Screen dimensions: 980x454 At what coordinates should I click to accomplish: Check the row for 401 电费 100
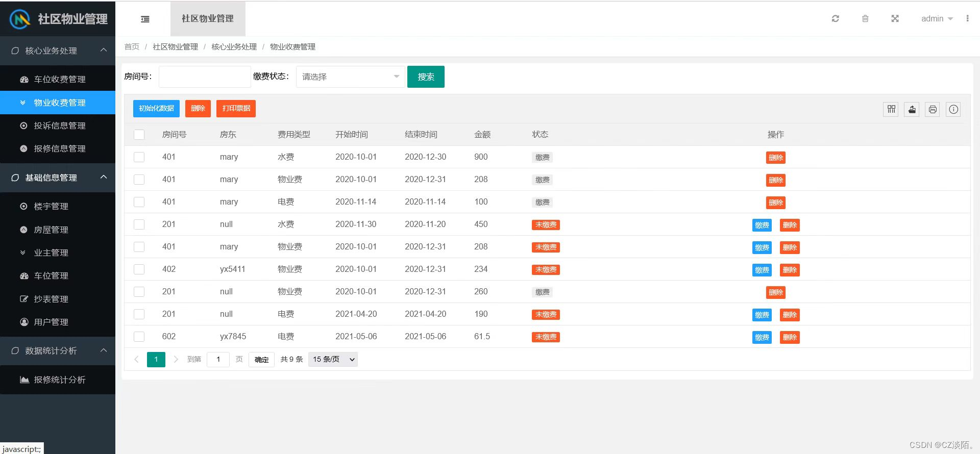tap(139, 202)
